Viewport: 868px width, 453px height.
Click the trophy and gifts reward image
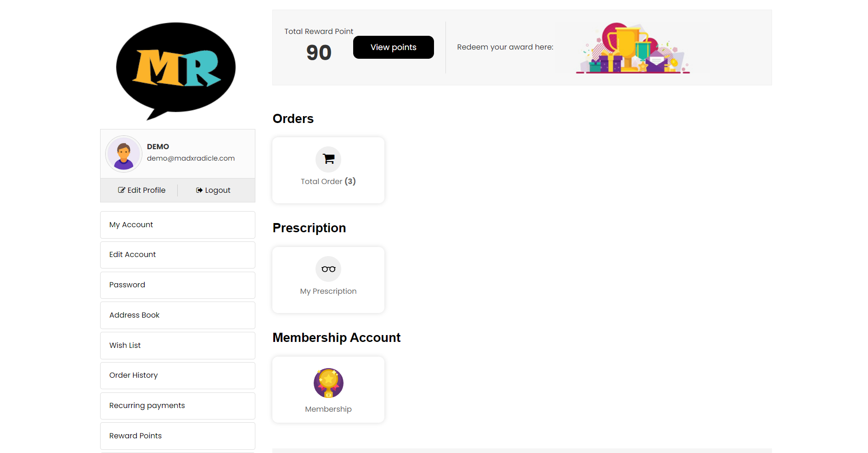tap(633, 48)
